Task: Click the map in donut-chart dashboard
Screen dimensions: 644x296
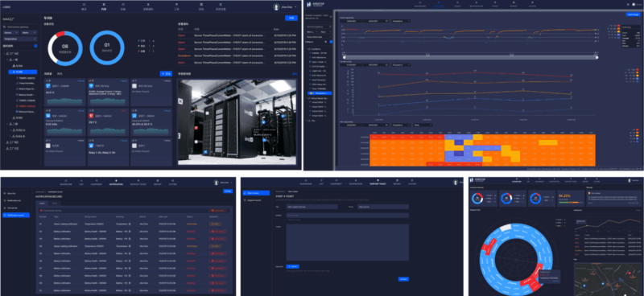Action: (x=608, y=279)
